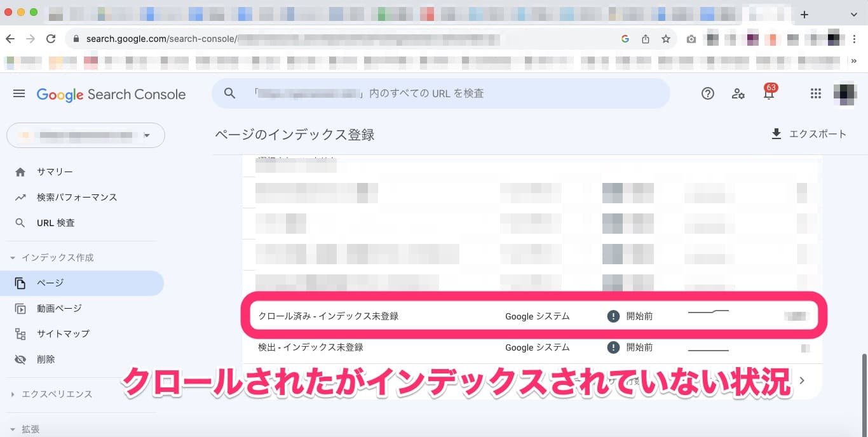Click the magnifier icon beside URL 検査

(20, 223)
